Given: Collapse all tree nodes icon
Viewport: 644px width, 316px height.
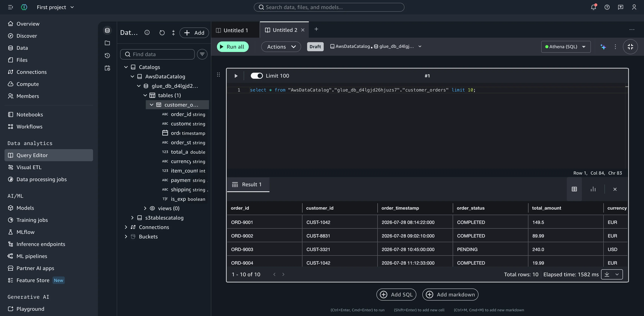Looking at the screenshot, I should tap(173, 33).
